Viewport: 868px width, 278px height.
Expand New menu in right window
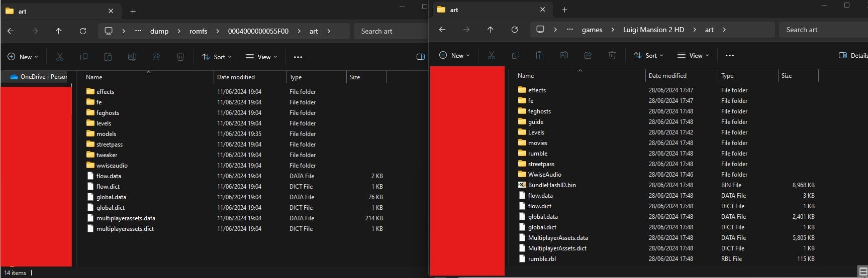pyautogui.click(x=454, y=55)
